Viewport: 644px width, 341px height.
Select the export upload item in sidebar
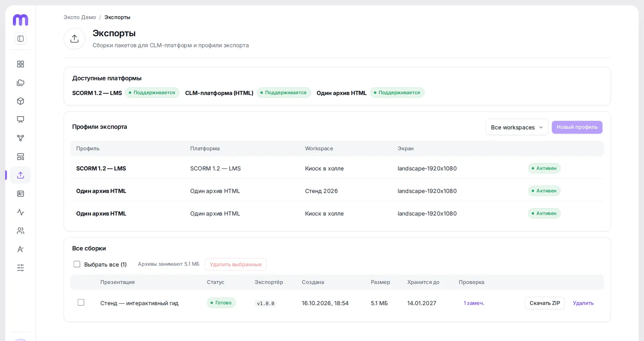pos(21,175)
